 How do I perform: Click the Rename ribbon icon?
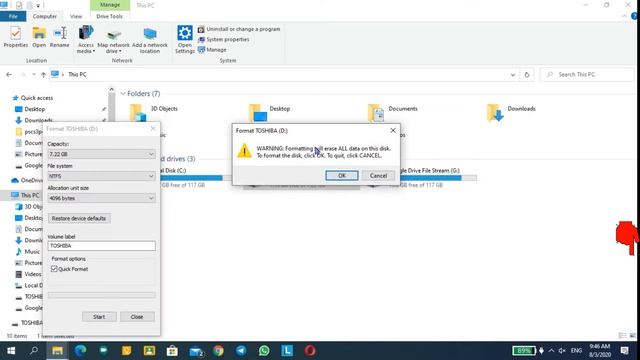click(x=60, y=37)
